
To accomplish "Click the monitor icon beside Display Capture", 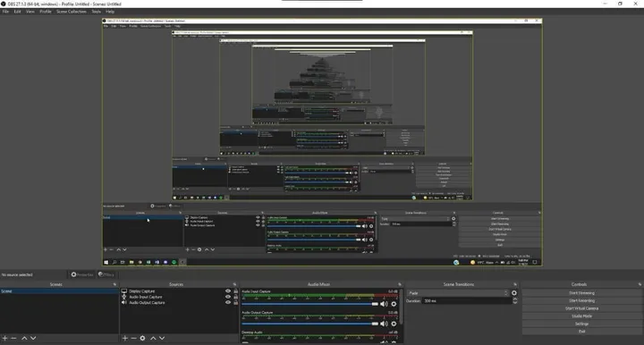I will (x=124, y=291).
